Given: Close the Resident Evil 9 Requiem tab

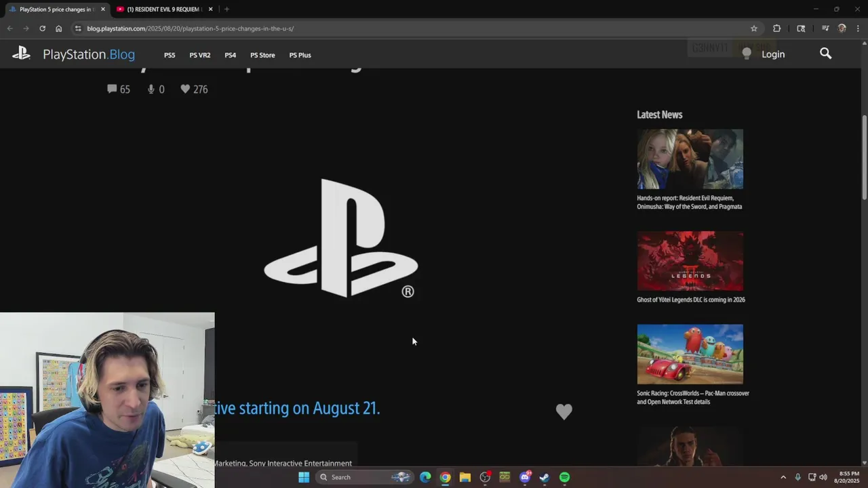Looking at the screenshot, I should 210,9.
